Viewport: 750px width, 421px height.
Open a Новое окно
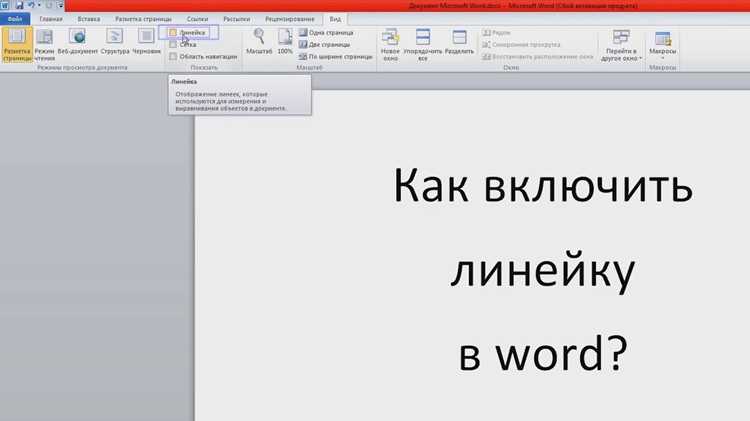390,44
